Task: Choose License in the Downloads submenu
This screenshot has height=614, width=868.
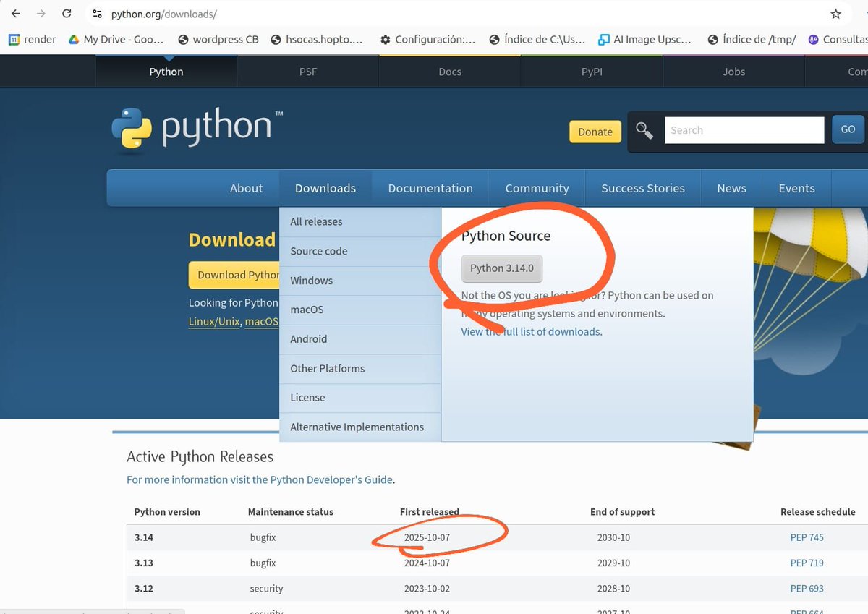Action: pos(360,398)
